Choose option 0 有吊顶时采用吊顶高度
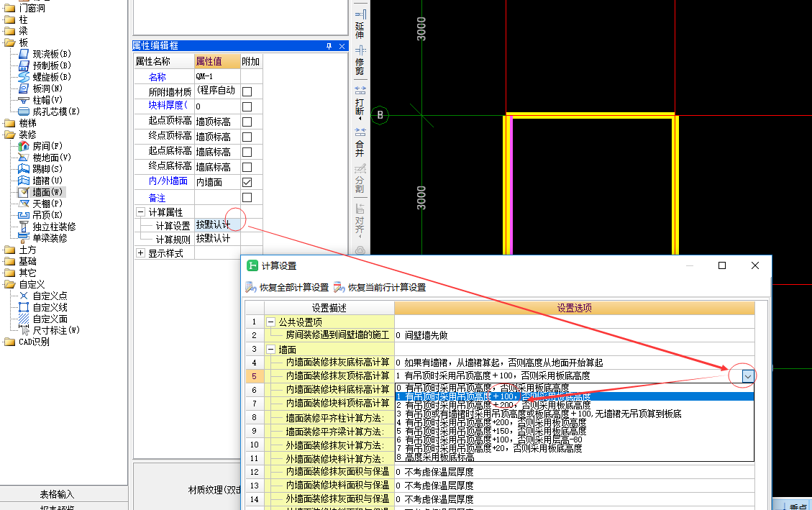This screenshot has width=812, height=510. 575,388
